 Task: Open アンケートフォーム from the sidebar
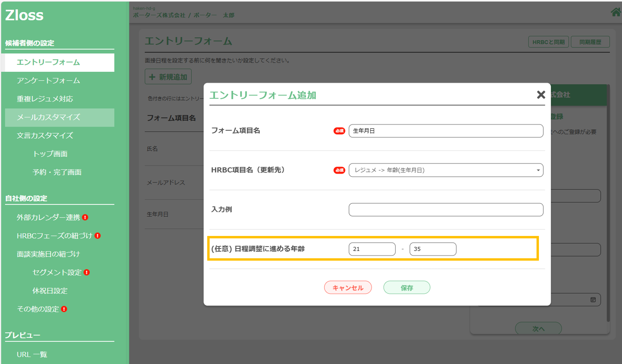(48, 81)
